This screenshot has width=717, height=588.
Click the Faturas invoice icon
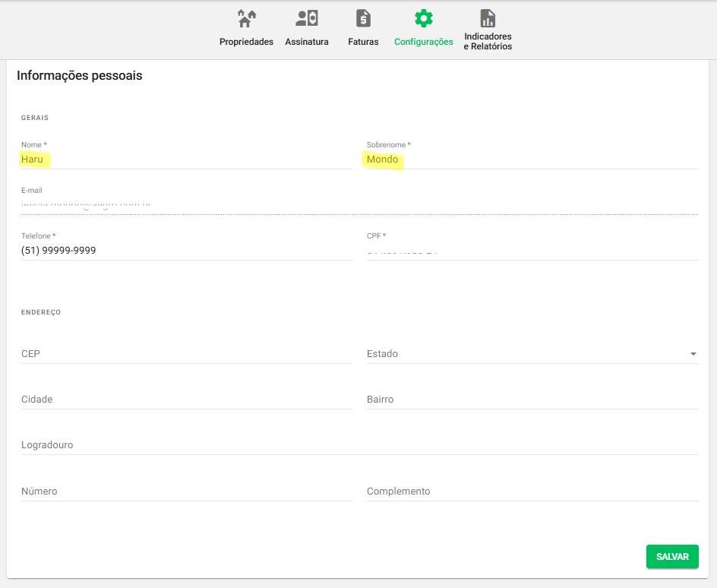click(x=363, y=18)
